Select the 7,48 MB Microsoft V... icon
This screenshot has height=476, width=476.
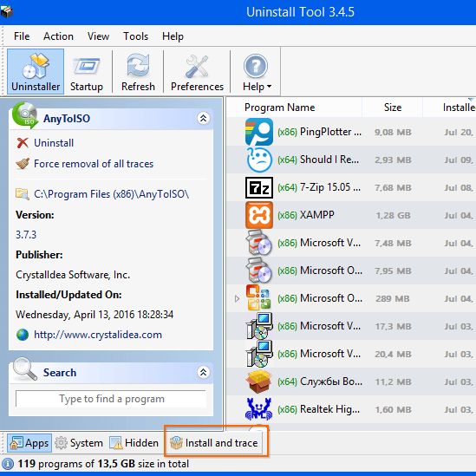pyautogui.click(x=259, y=243)
